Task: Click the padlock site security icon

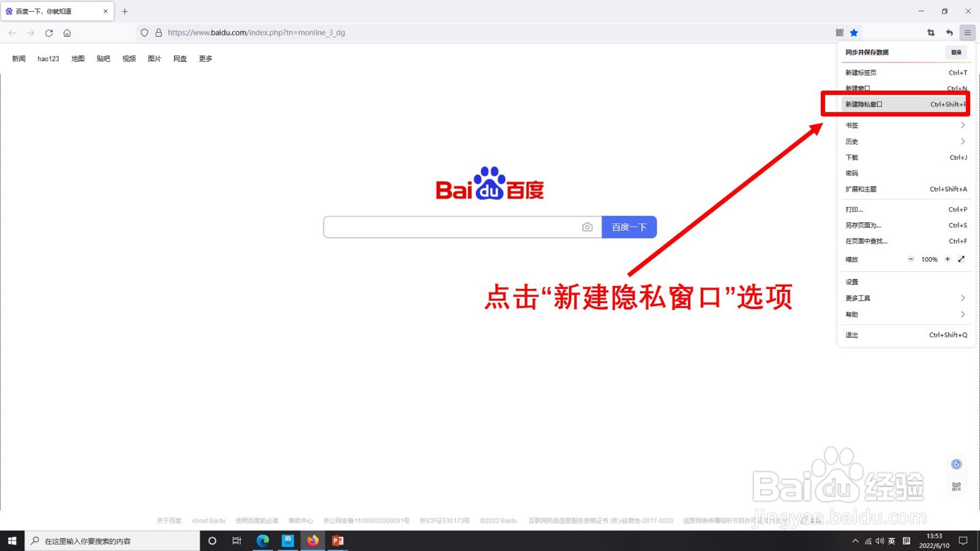Action: pos(159,33)
